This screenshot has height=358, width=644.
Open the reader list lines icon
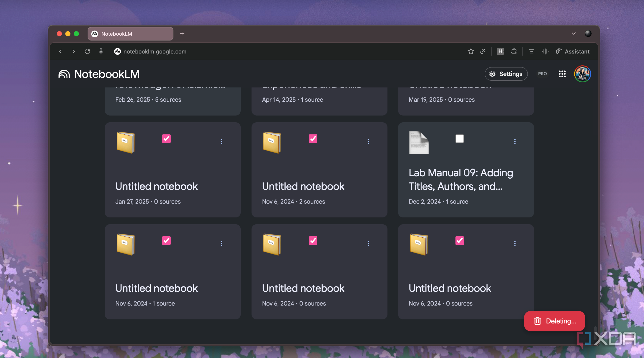(532, 51)
